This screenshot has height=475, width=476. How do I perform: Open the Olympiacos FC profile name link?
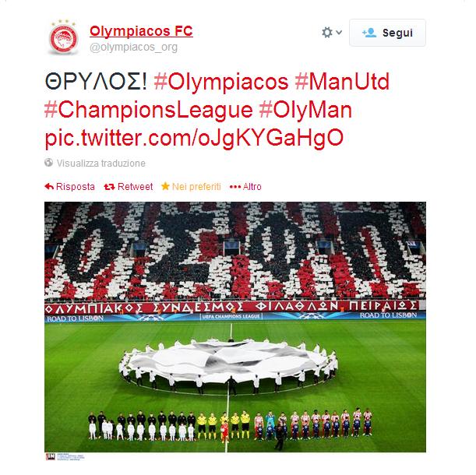[141, 31]
